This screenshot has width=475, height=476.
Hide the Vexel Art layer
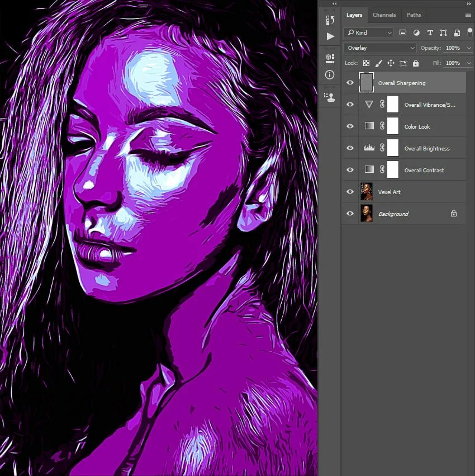350,191
